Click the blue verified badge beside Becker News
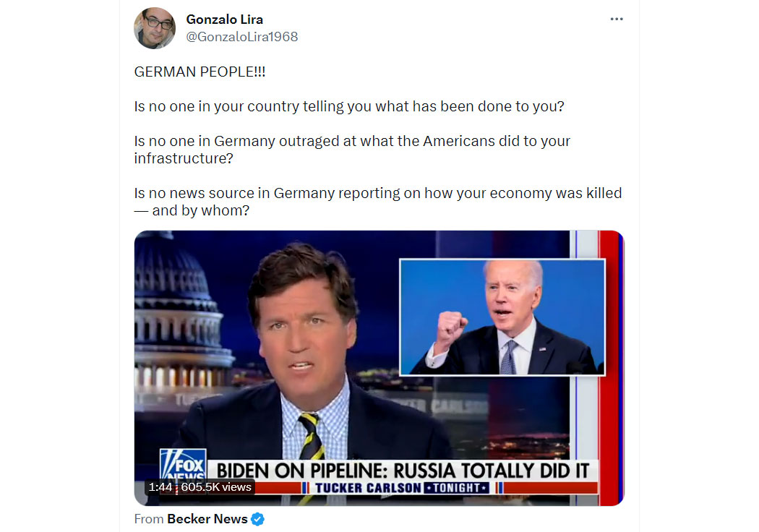This screenshot has width=759, height=532. pos(258,519)
